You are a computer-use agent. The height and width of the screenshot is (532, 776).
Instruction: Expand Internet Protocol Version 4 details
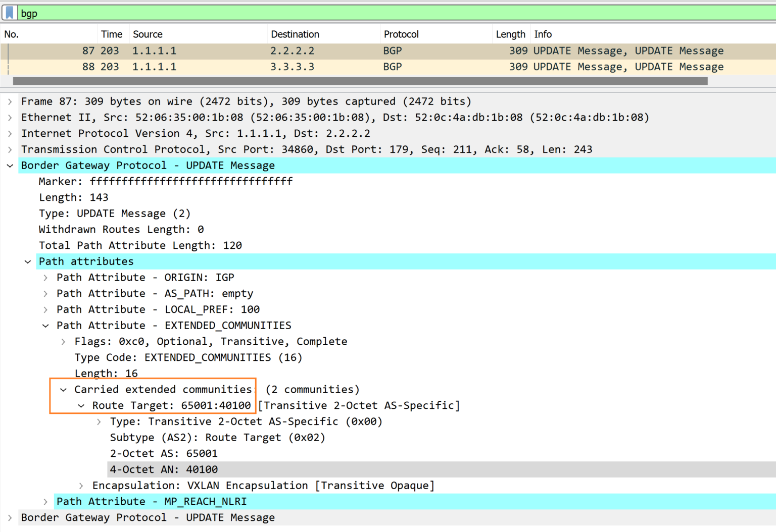pos(10,133)
